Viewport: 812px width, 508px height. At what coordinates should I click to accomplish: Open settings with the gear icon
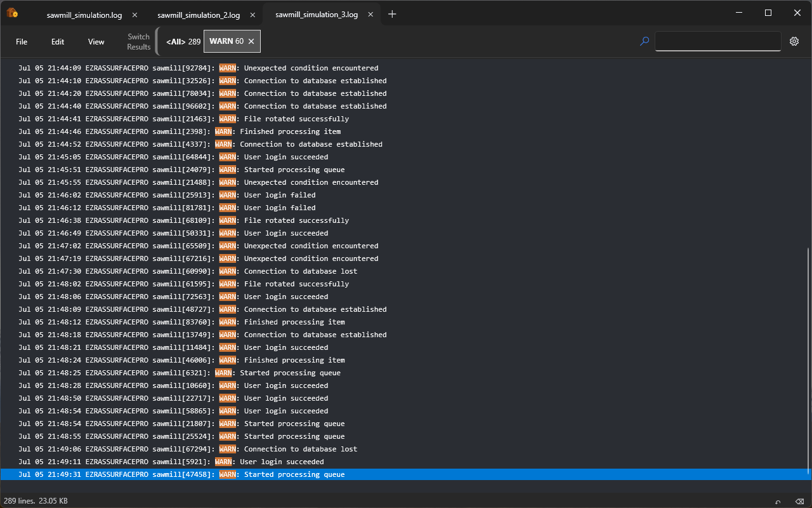(x=794, y=41)
